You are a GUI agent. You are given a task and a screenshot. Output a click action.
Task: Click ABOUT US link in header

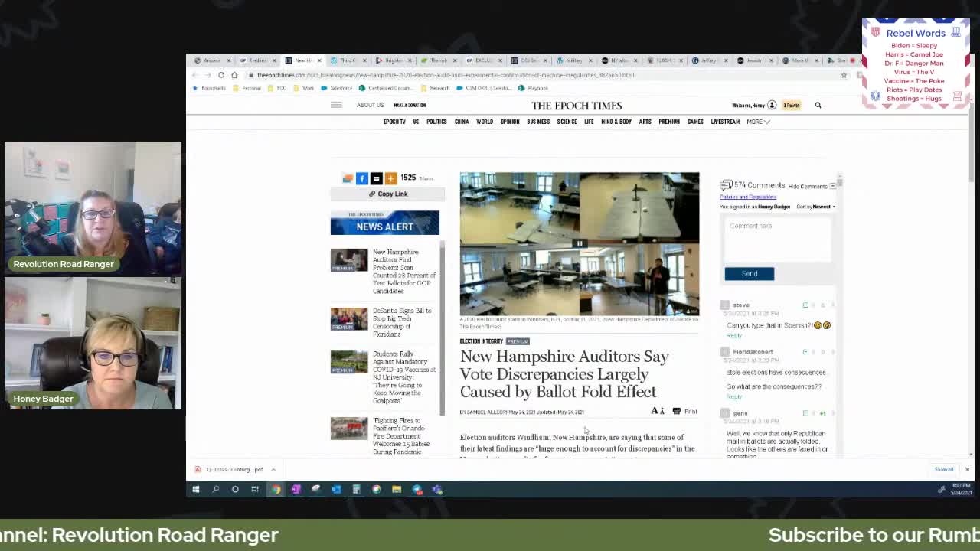coord(370,105)
